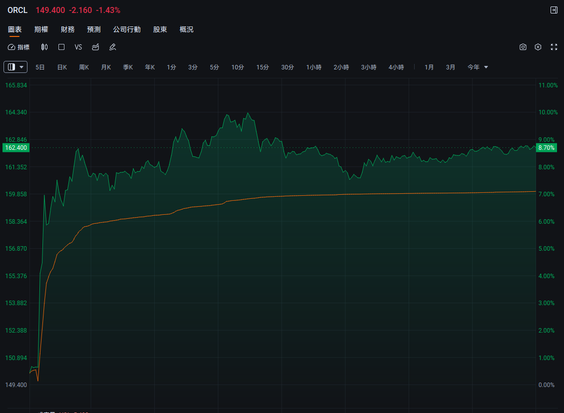Click the 11.00% percent axis value
564x413 pixels.
(x=548, y=85)
